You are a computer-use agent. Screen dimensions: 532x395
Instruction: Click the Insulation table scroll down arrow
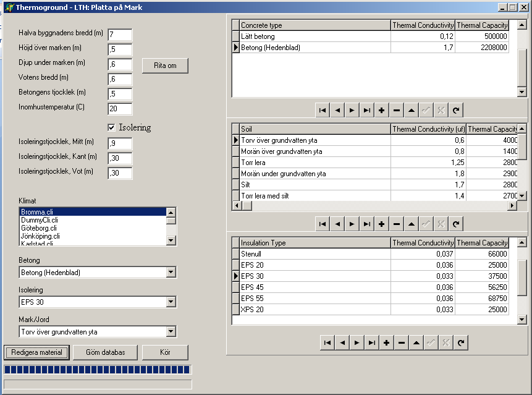tap(522, 320)
